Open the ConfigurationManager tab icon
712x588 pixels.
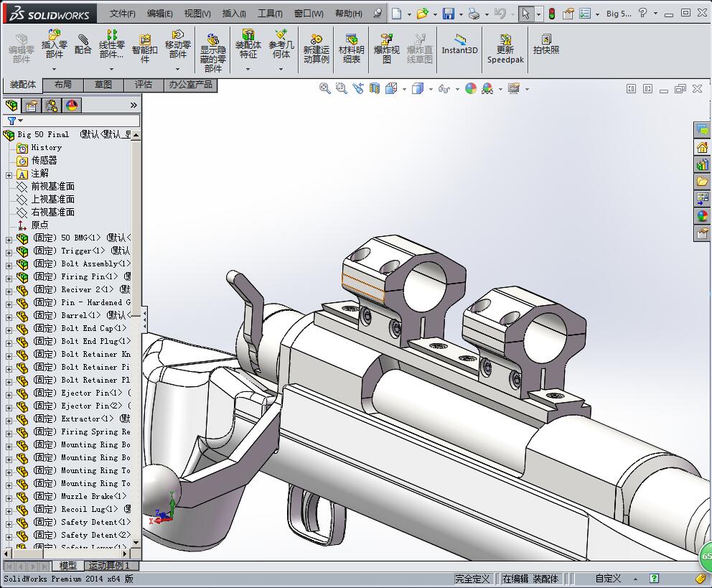[x=52, y=106]
